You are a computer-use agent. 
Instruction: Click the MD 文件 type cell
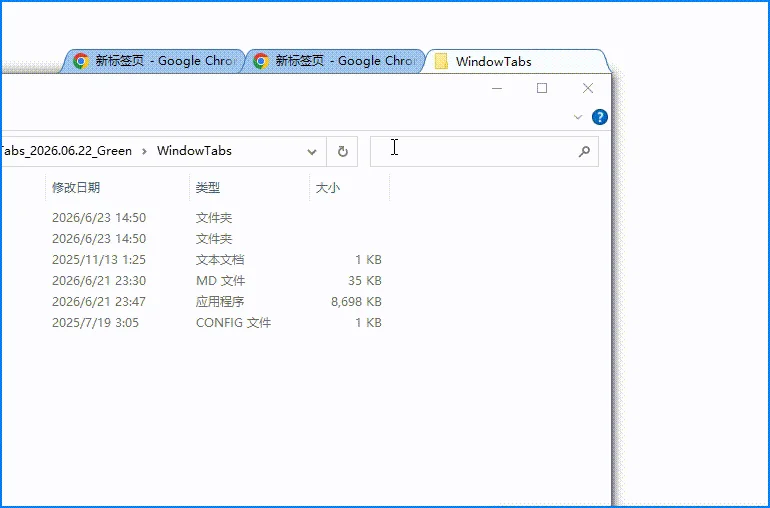220,281
